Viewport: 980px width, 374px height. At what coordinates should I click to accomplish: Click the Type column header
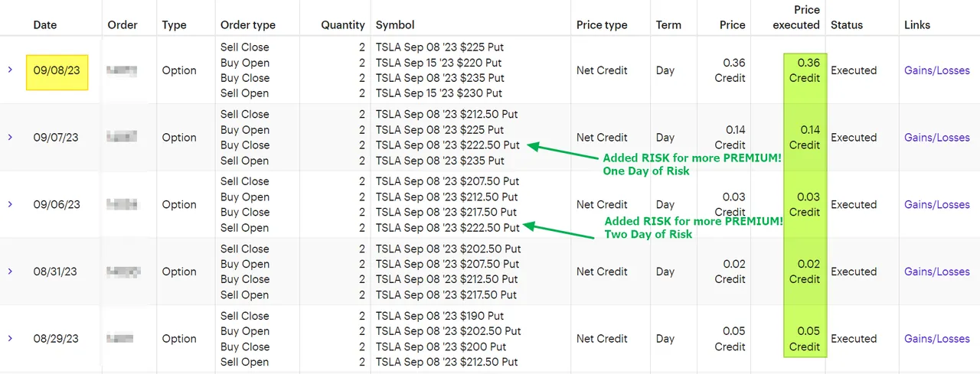(175, 25)
